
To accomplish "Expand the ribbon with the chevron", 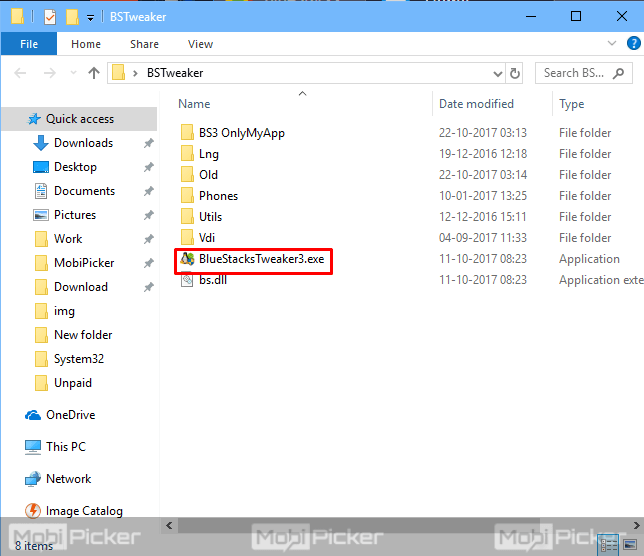I will coord(612,43).
